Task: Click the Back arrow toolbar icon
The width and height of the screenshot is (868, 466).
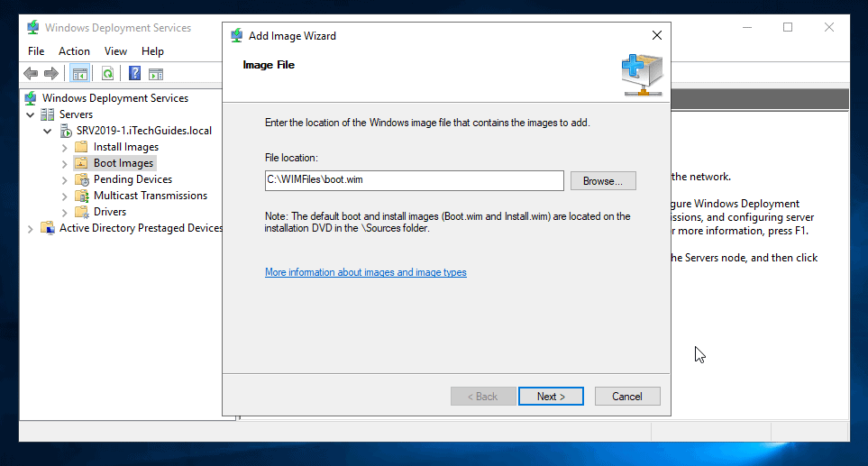Action: pos(31,74)
